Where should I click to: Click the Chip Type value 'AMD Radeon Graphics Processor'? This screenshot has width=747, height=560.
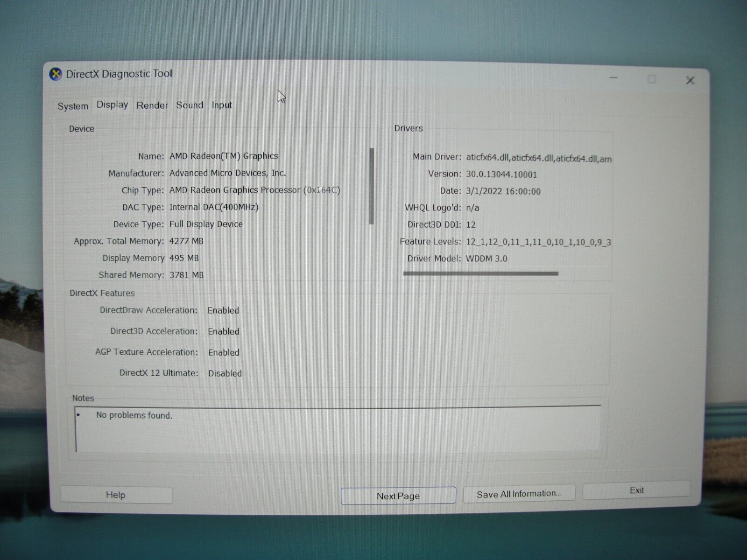click(x=235, y=190)
